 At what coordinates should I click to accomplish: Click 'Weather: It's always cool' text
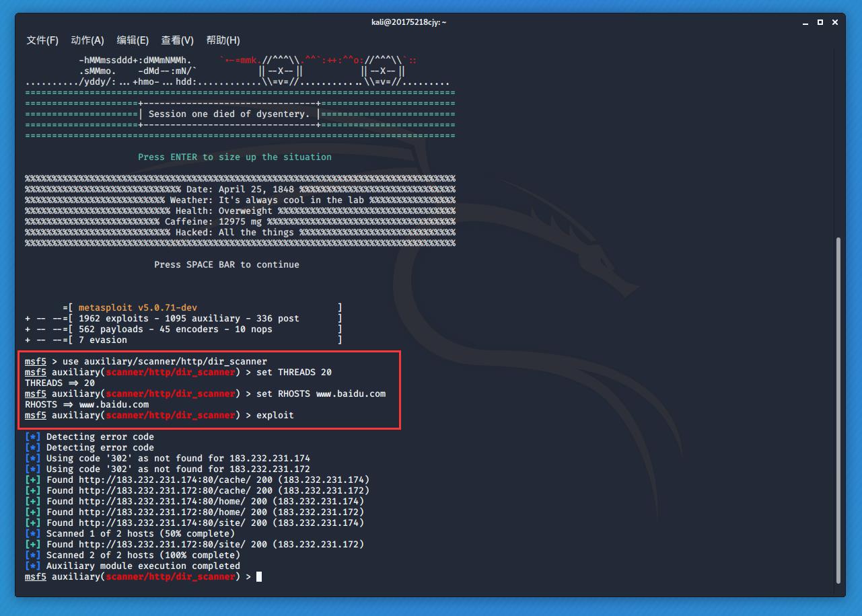coord(267,200)
